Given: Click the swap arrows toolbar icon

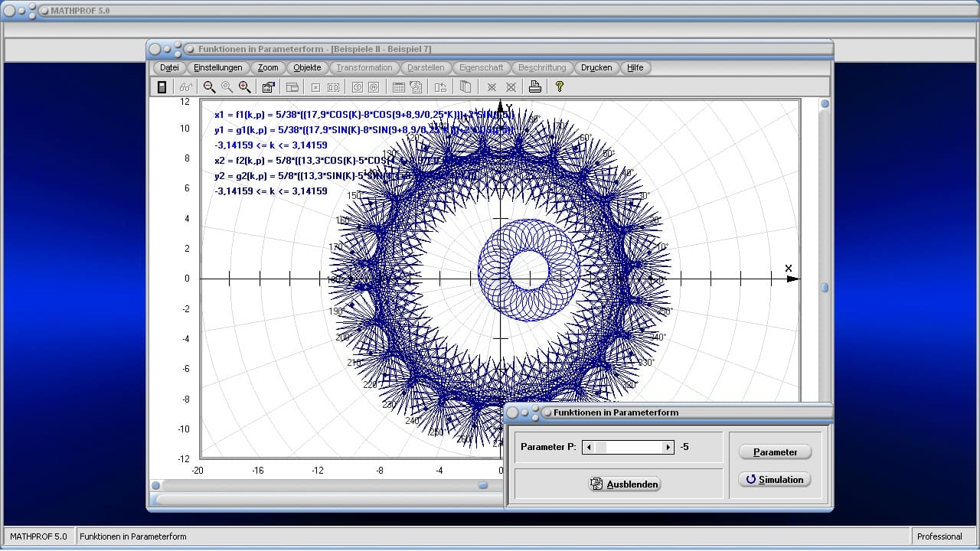Looking at the screenshot, I should (x=440, y=87).
